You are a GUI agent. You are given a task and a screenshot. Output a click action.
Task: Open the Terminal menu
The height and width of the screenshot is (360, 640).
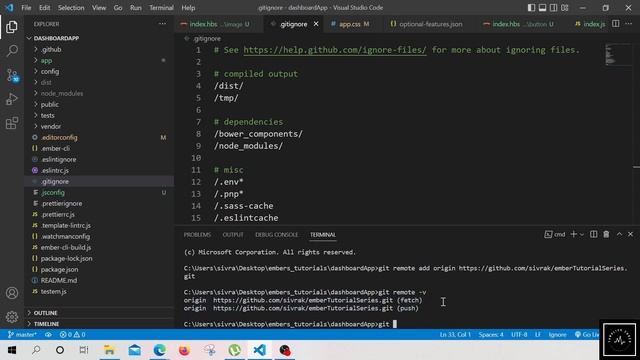[x=161, y=8]
